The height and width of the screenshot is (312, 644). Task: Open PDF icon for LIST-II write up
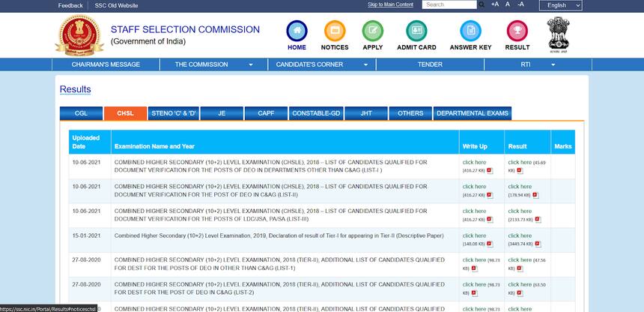click(x=490, y=195)
